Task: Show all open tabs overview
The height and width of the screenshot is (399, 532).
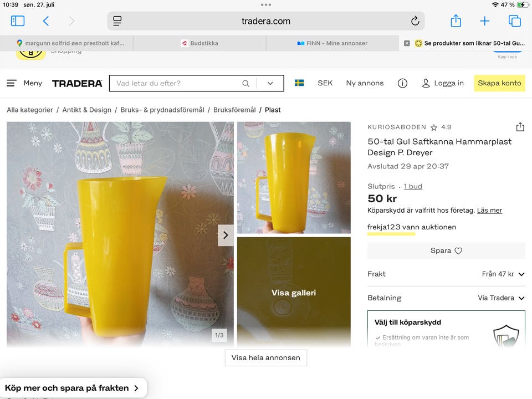Action: click(x=514, y=21)
